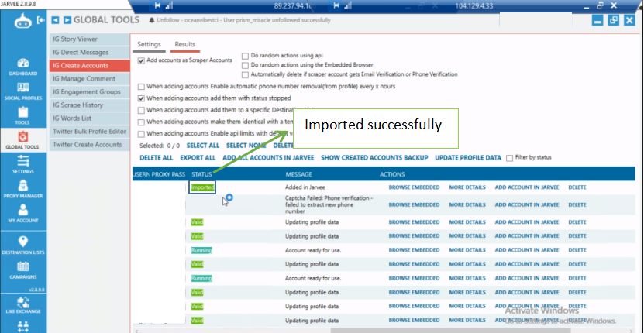Open Proxy Manager from the sidebar
Image resolution: width=644 pixels, height=333 pixels.
click(x=23, y=189)
